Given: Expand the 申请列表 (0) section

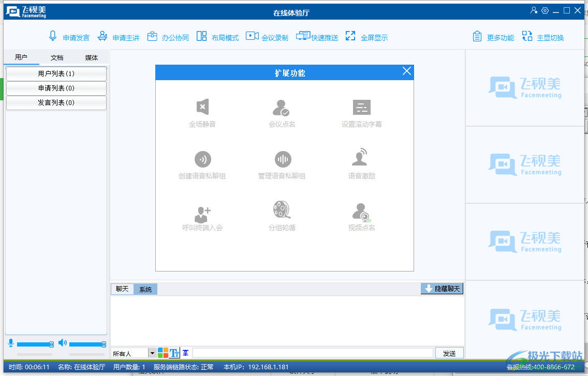Looking at the screenshot, I should (56, 88).
